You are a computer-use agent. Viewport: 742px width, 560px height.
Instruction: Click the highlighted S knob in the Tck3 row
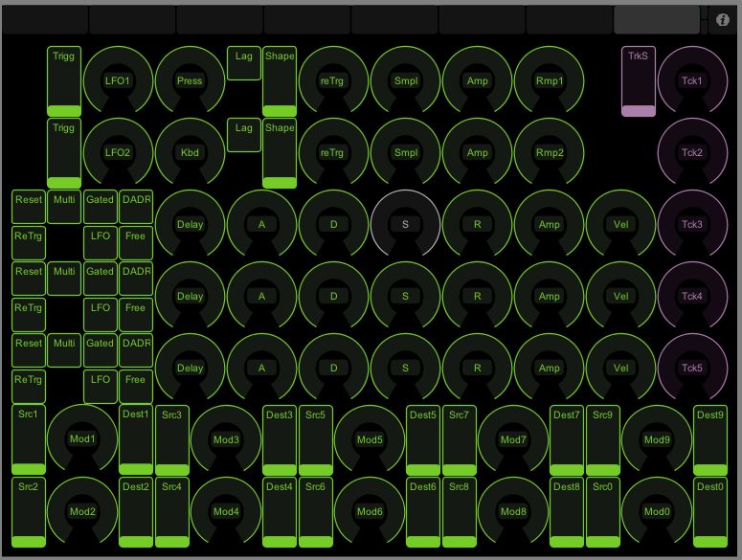(406, 225)
